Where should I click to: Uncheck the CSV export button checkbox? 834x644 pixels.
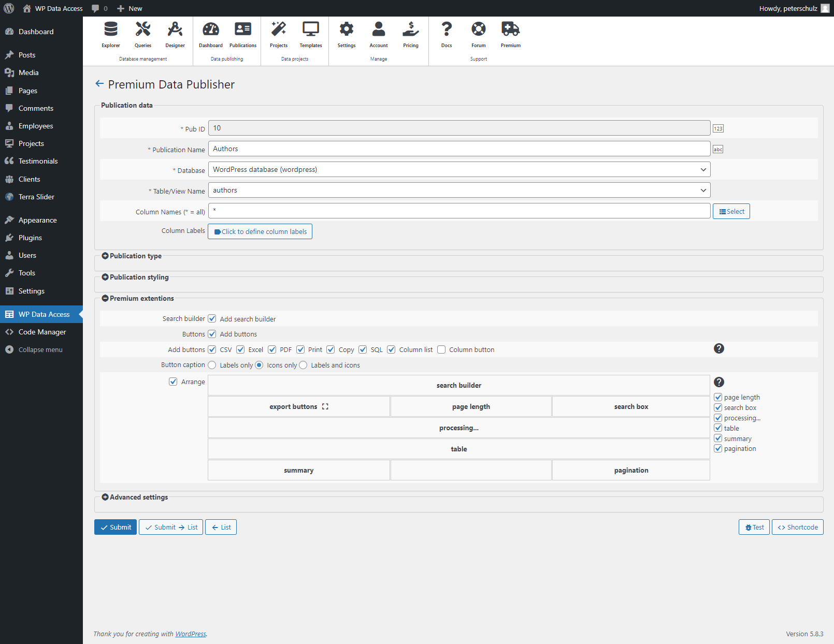(212, 349)
